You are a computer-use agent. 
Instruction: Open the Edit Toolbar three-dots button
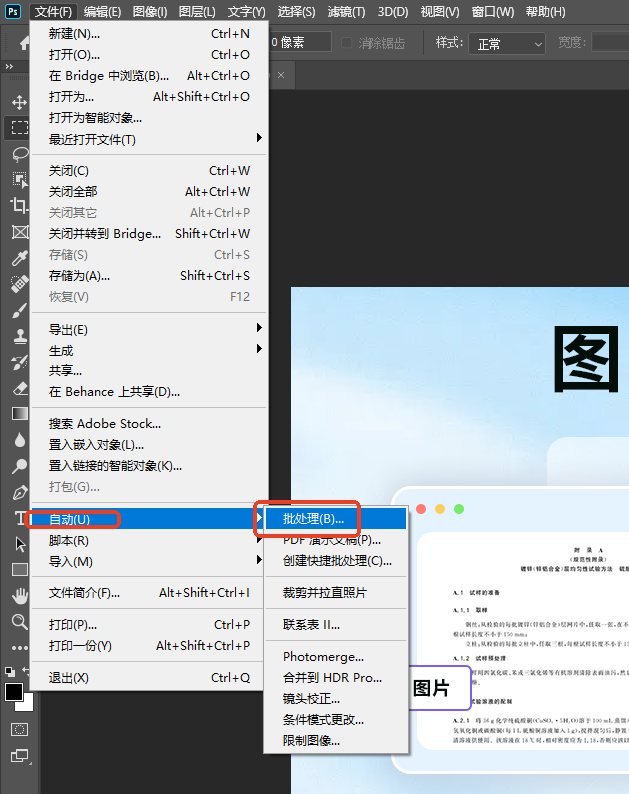coord(19,648)
